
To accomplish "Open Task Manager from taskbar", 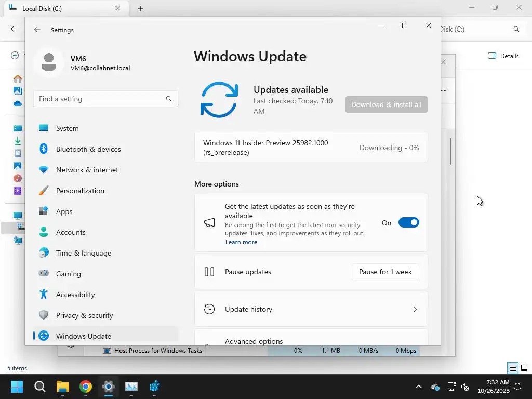I will 131,387.
